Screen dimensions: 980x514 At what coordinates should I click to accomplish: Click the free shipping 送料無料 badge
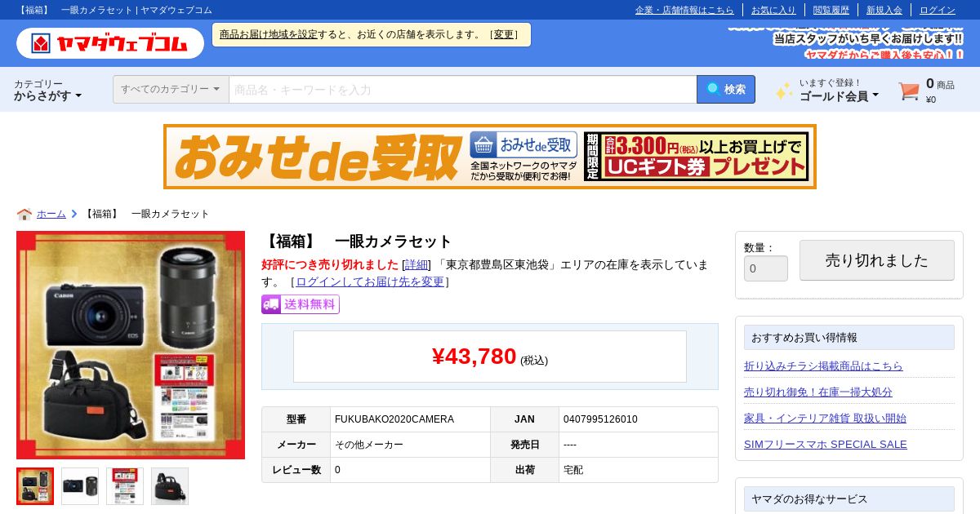click(300, 304)
